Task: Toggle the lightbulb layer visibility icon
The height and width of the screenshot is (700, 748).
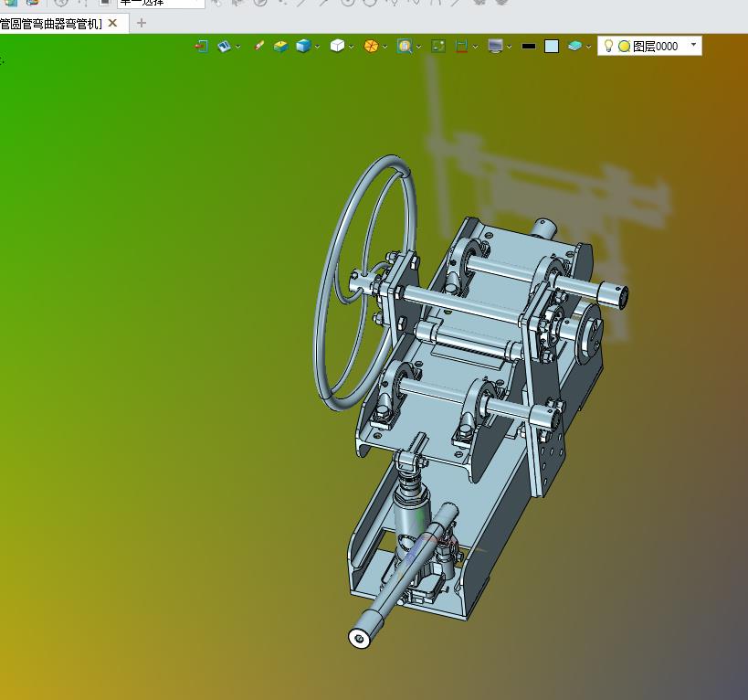Action: 608,46
